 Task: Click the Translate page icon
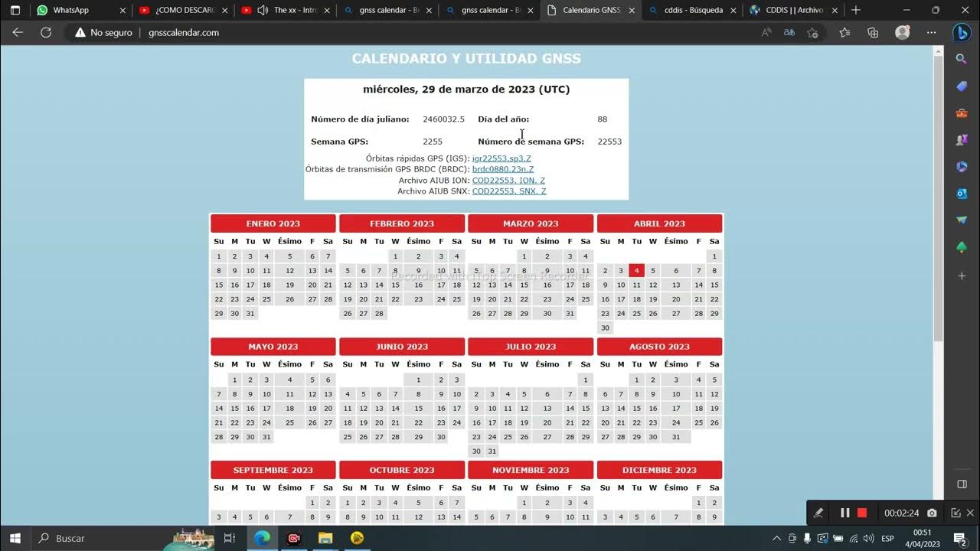pyautogui.click(x=789, y=33)
